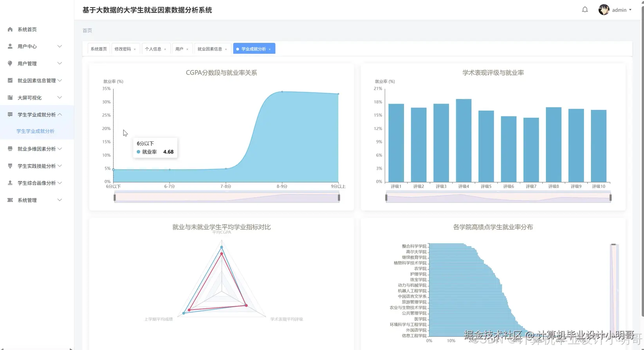The image size is (644, 350).
Task: Click the 首页 breadcrumb
Action: [87, 31]
